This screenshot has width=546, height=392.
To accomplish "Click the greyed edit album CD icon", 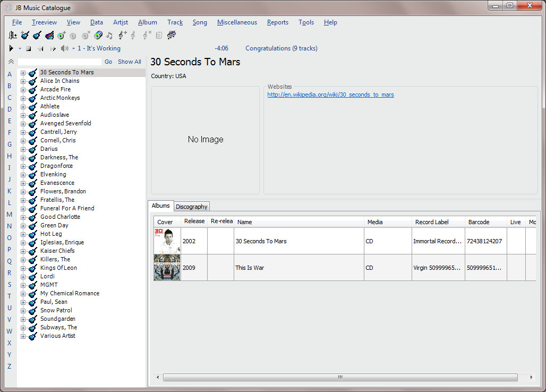I will (73, 36).
